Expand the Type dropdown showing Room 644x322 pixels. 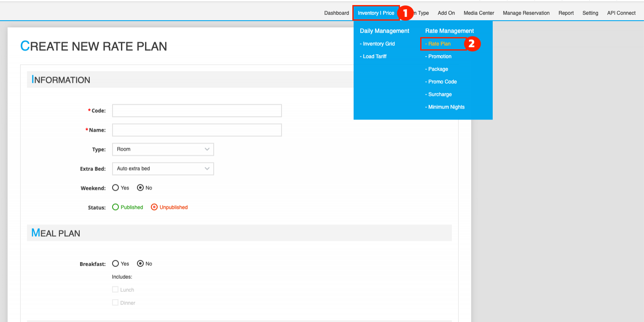coord(163,149)
